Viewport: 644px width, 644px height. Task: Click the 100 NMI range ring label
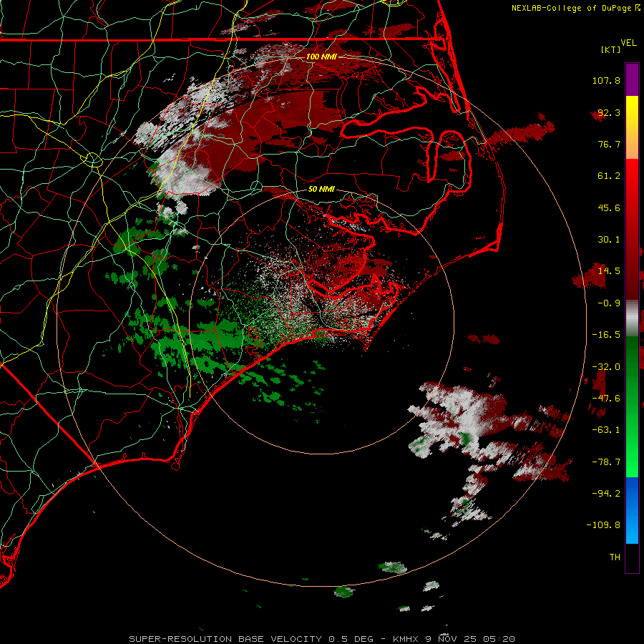[x=321, y=57]
